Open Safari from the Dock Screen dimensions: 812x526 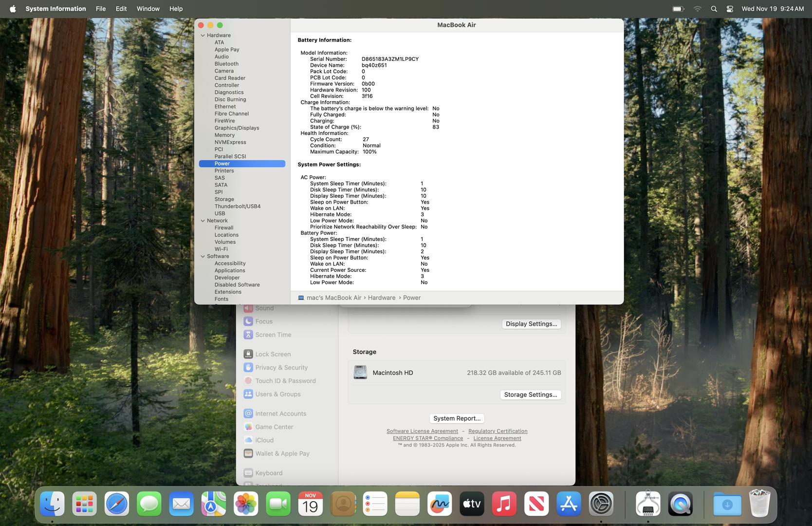[x=117, y=504]
